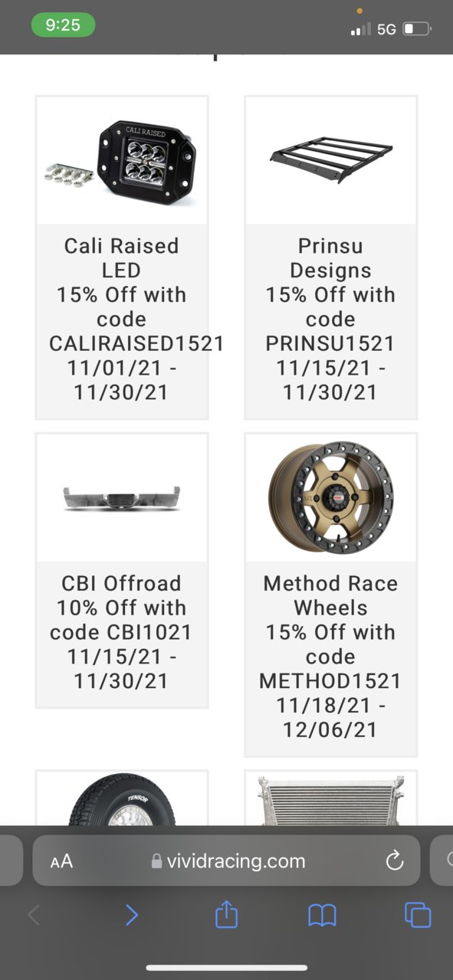Image resolution: width=453 pixels, height=980 pixels.
Task: Tap the padlock icon beside vividracing.com
Action: pyautogui.click(x=157, y=861)
